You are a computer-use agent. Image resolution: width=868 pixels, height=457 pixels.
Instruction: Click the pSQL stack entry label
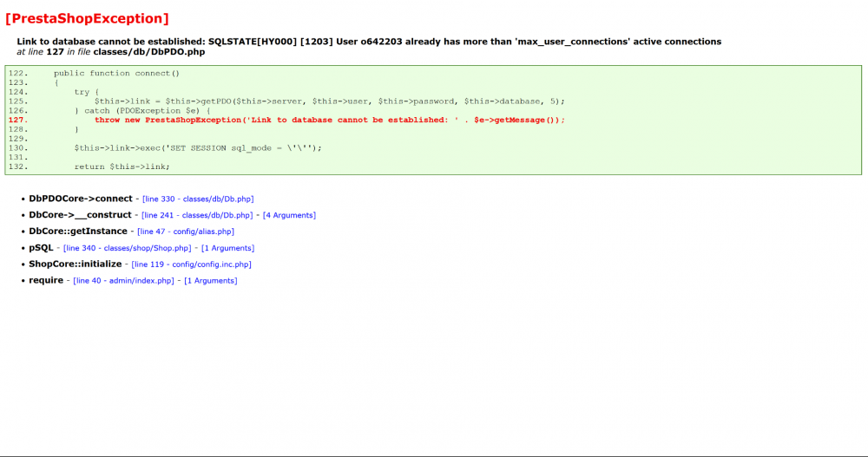[x=41, y=248]
